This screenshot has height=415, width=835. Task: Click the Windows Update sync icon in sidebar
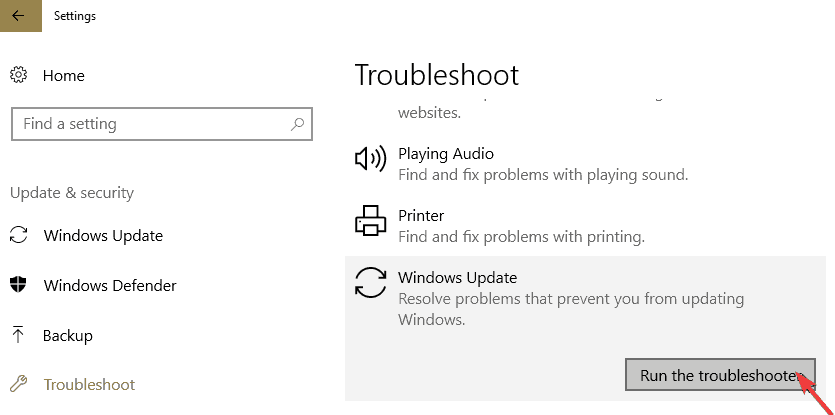pos(18,236)
